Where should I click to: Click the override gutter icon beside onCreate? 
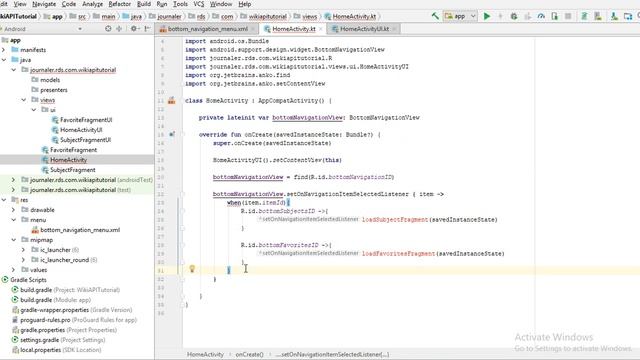(x=172, y=134)
